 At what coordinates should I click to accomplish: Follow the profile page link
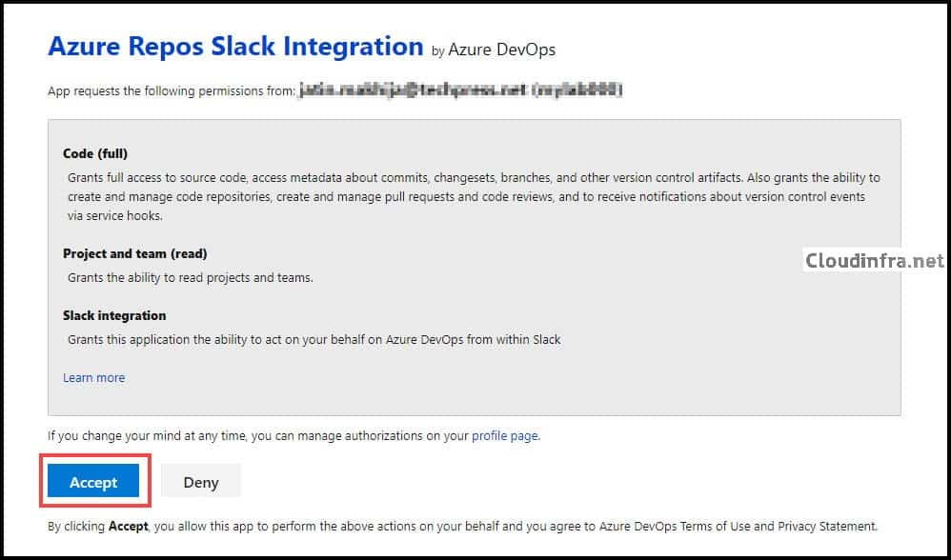click(x=505, y=435)
